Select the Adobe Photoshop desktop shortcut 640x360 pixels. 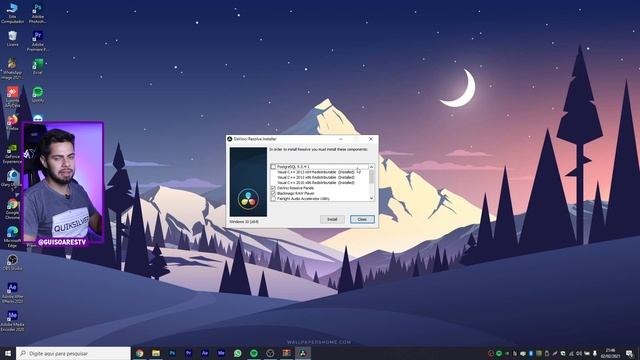pyautogui.click(x=38, y=13)
